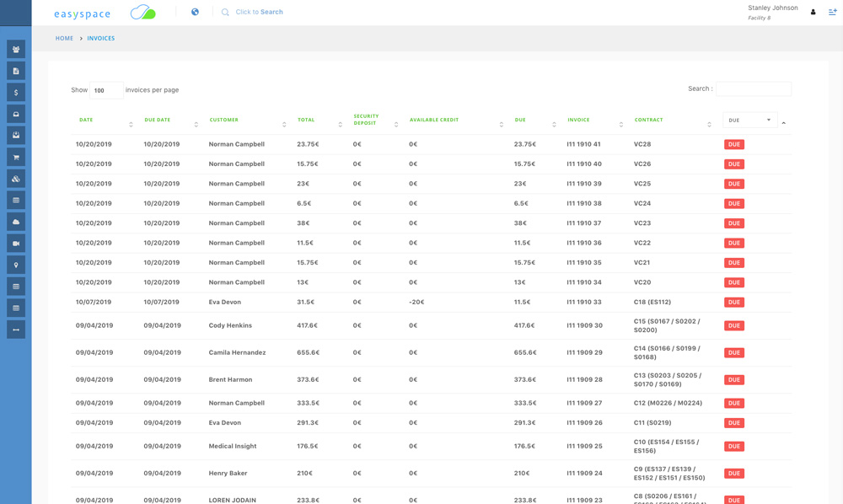Click Click to Search field in header
The image size is (843, 504).
click(259, 12)
